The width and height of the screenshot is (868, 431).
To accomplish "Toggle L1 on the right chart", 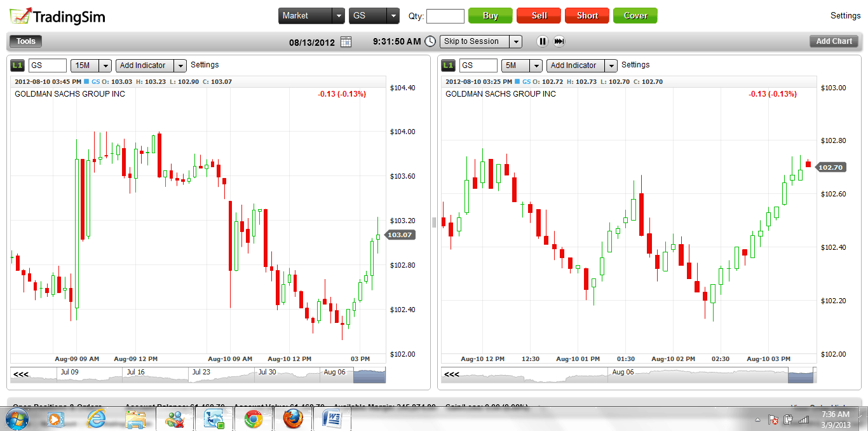I will coord(448,65).
